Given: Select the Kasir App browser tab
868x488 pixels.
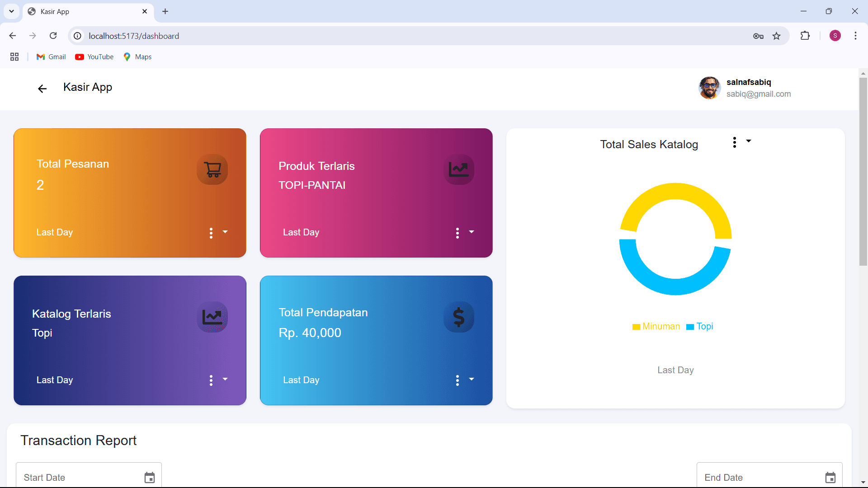Looking at the screenshot, I should (81, 11).
